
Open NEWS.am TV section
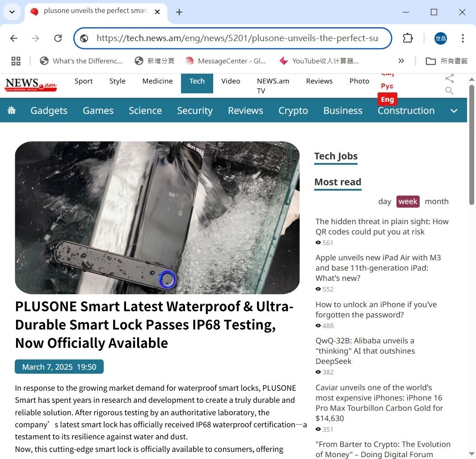273,86
